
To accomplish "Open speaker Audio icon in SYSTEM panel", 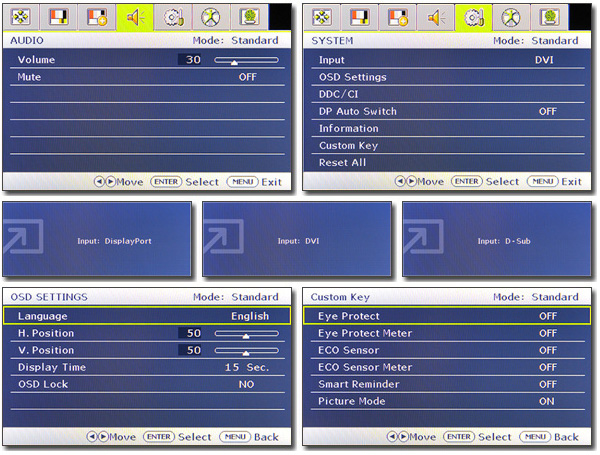I will pyautogui.click(x=436, y=17).
